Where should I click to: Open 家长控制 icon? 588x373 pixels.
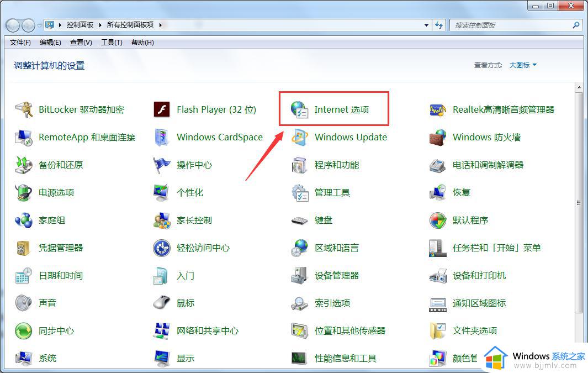point(162,220)
